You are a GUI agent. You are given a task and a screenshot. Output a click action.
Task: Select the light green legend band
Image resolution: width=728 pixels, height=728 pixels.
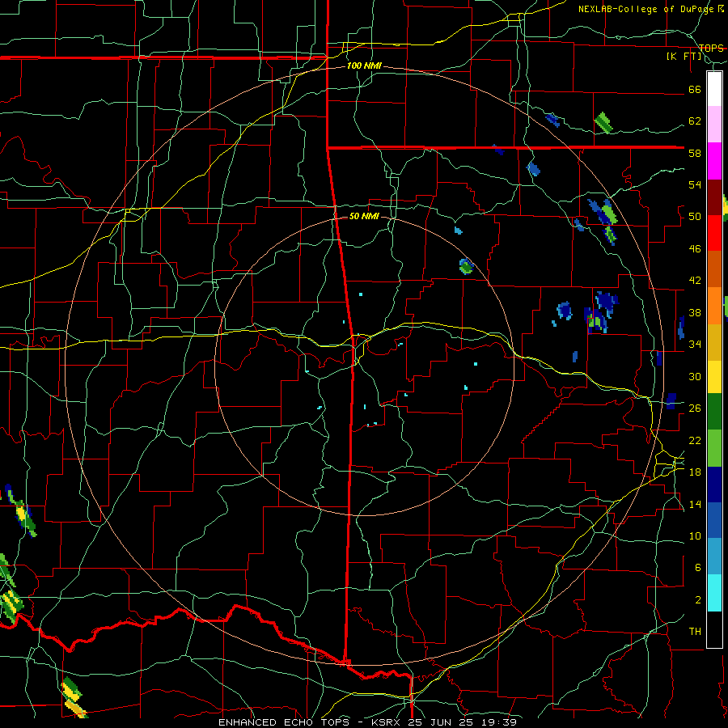(x=714, y=448)
